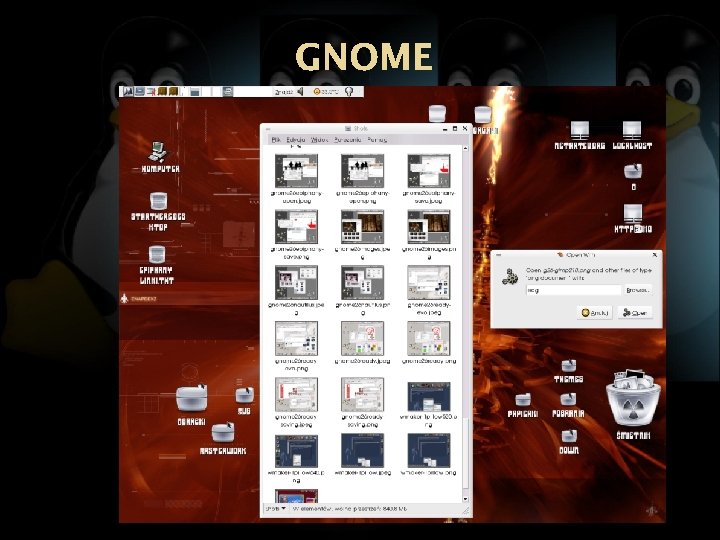
Task: Expand the folder location dropdown in status bar
Action: pyautogui.click(x=276, y=509)
